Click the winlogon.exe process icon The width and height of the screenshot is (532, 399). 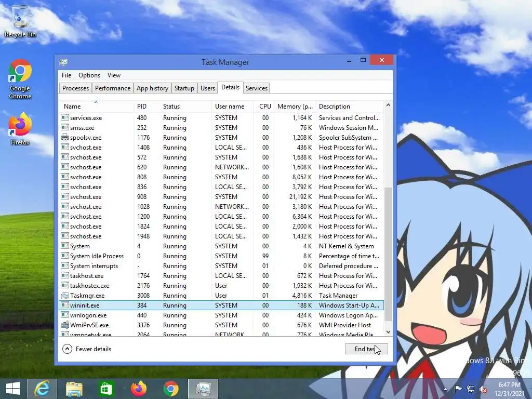(x=65, y=315)
